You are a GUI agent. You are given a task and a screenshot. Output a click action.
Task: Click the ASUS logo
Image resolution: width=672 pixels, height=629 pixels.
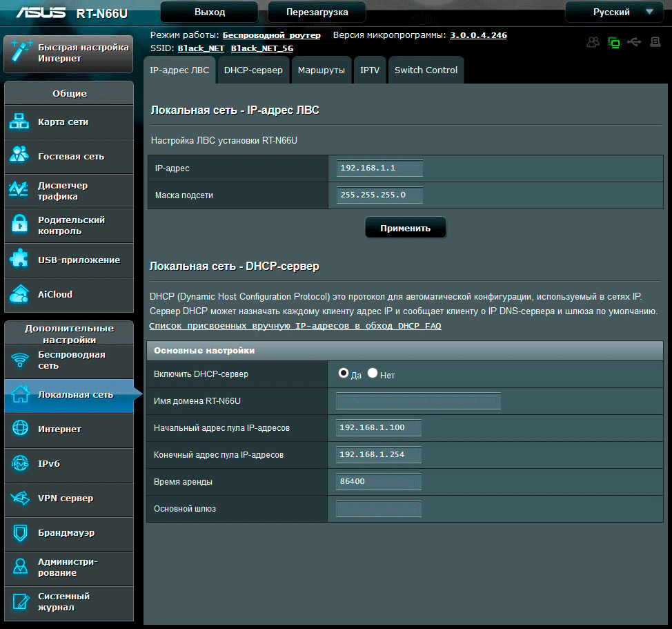click(x=41, y=13)
